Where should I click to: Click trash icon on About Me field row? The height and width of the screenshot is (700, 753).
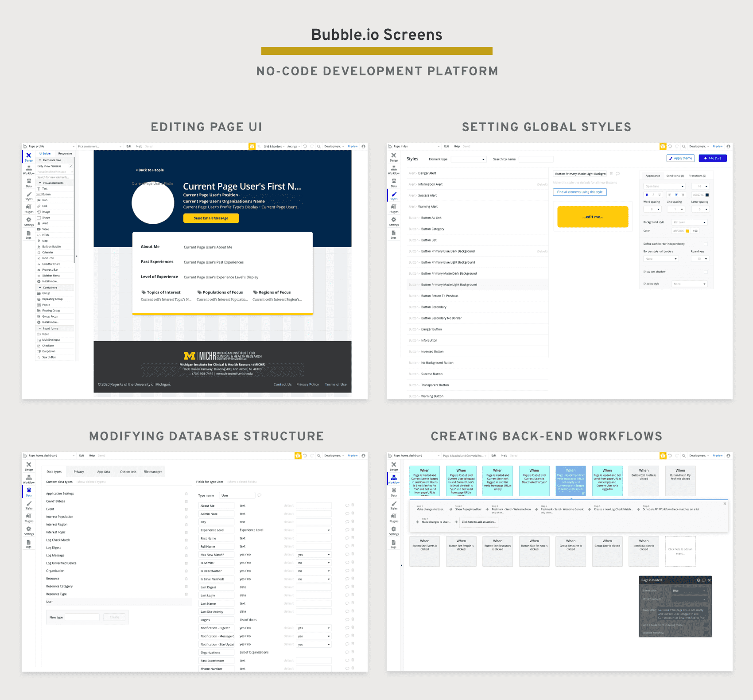353,505
